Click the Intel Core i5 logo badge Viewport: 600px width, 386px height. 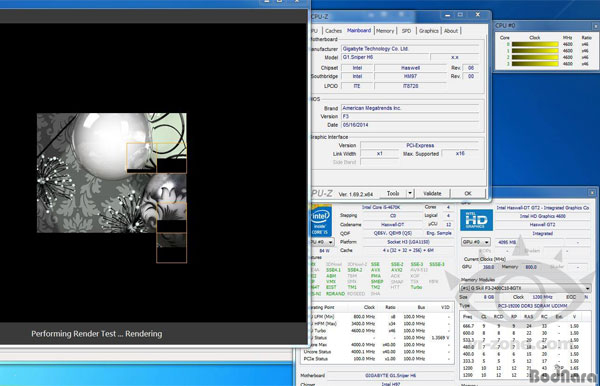click(x=320, y=221)
